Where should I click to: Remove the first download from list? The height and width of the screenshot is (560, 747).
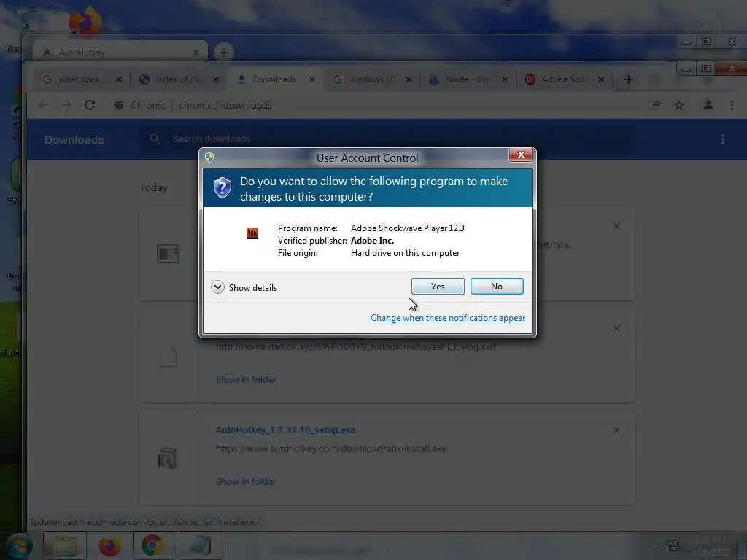[x=616, y=226]
